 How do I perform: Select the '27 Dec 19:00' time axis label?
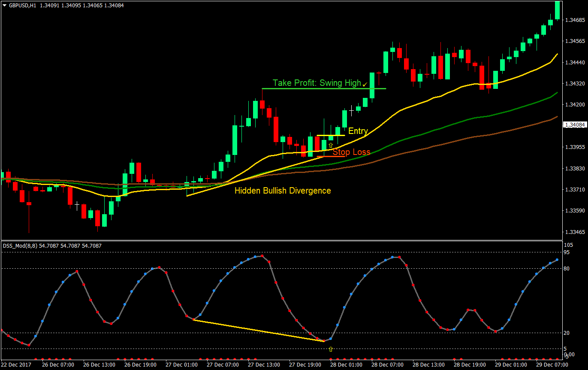tap(305, 365)
